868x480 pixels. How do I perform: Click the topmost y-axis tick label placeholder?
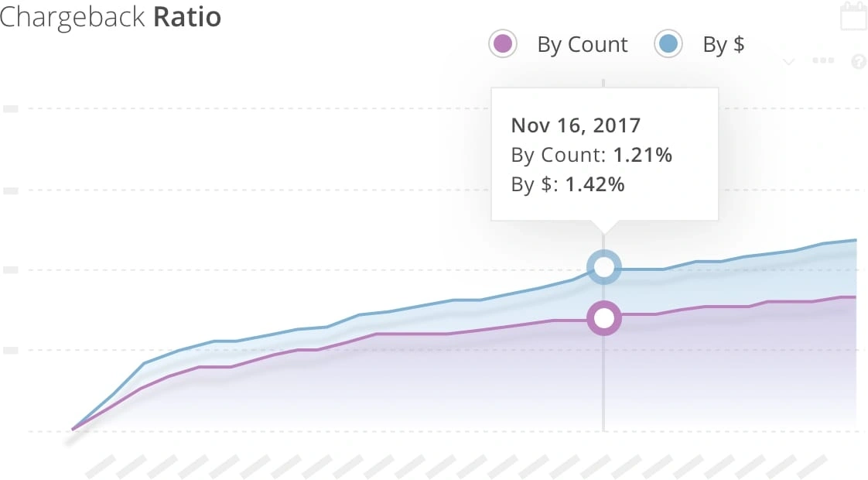click(x=11, y=108)
